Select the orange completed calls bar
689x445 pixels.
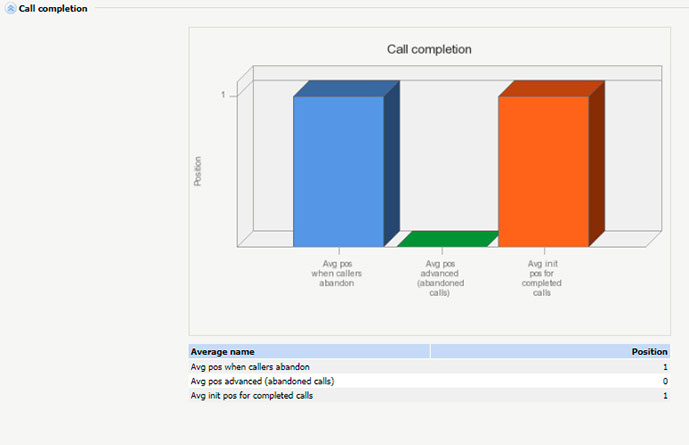tap(543, 170)
